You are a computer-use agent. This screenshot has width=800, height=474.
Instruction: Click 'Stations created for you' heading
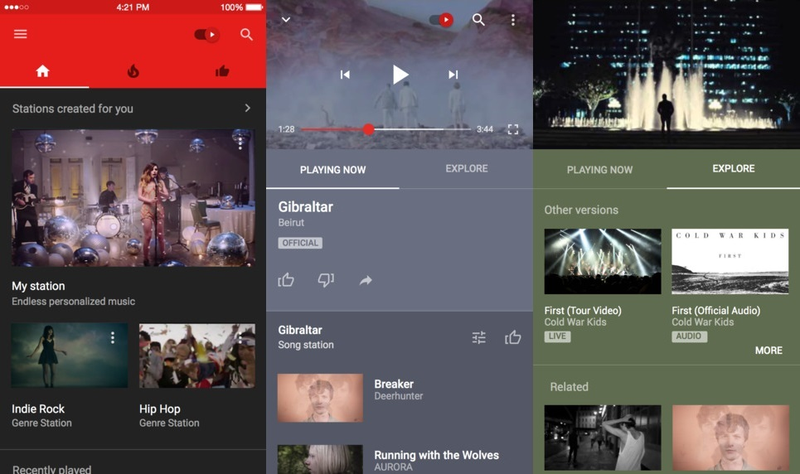click(72, 109)
